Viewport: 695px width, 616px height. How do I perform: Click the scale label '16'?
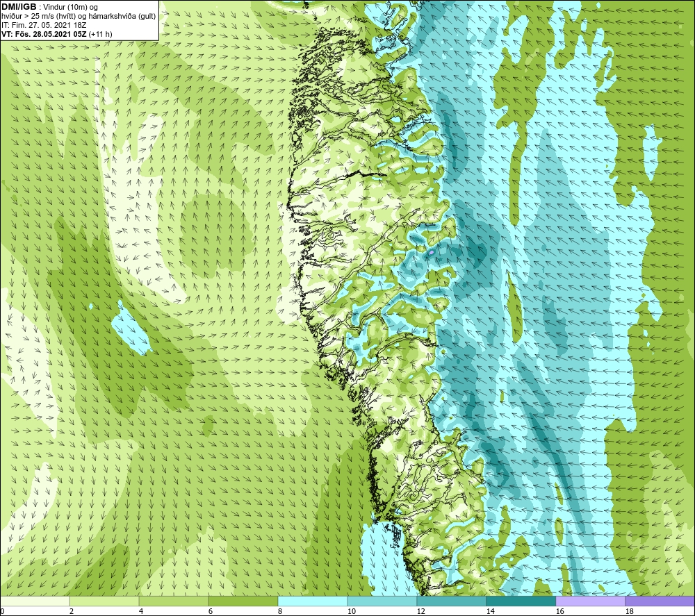pos(559,612)
